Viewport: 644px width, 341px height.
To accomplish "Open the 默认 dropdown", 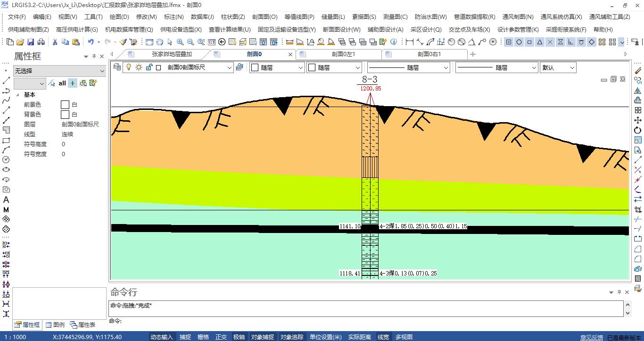I will pos(572,68).
